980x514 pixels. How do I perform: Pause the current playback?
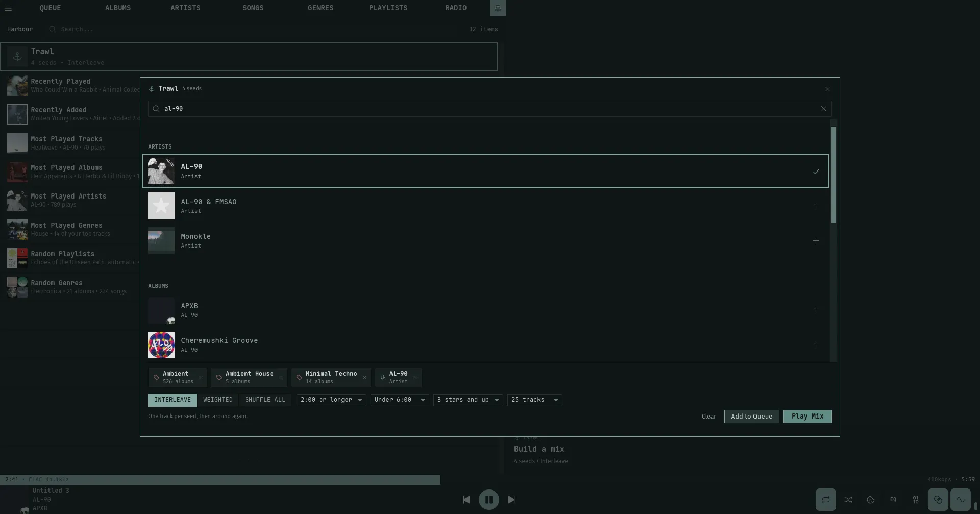coord(488,500)
